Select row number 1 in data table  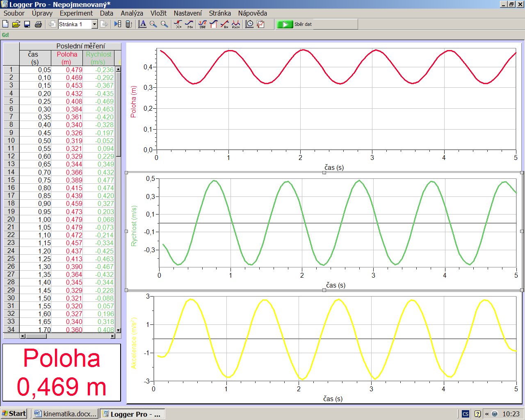click(11, 70)
